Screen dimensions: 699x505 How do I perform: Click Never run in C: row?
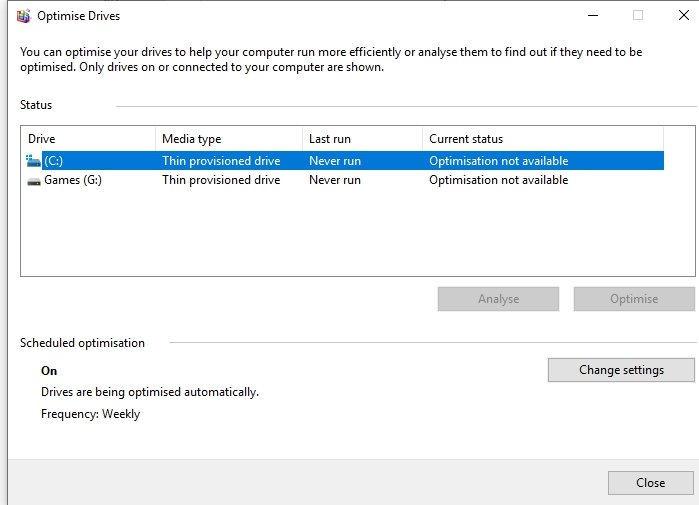click(335, 161)
